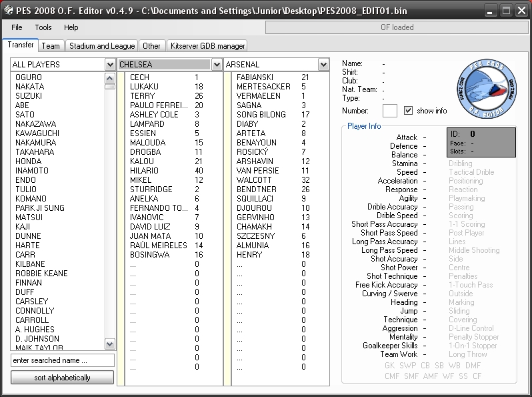Viewport: 532px width, 397px height.
Task: Click the sort alphabetically button
Action: click(63, 378)
